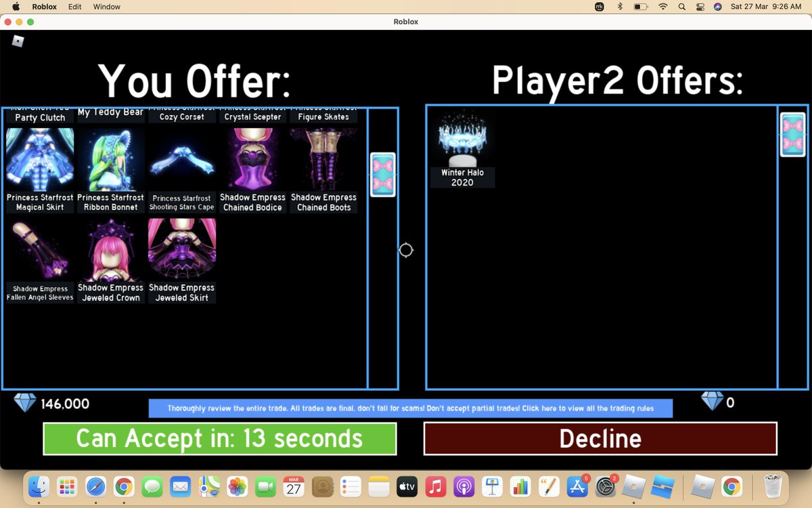Click the Roblox logo menu icon
Image resolution: width=812 pixels, height=508 pixels.
tap(18, 41)
